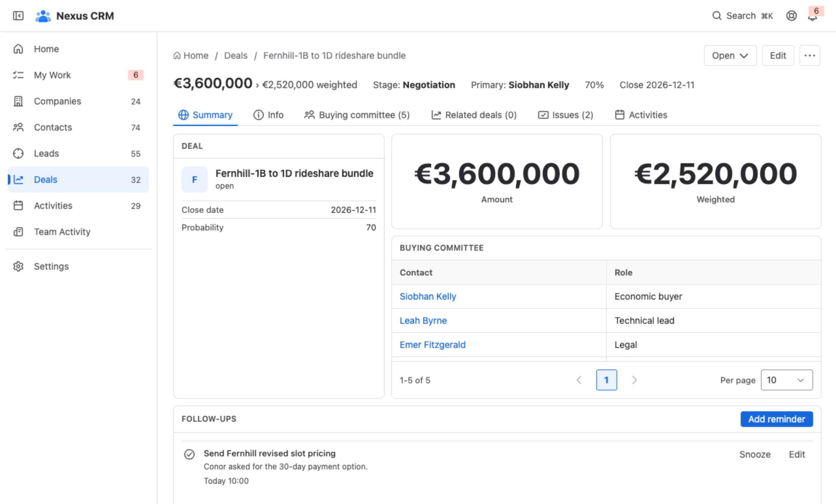Click the Contacts people icon
Viewport: 836px width, 504px height.
[x=18, y=127]
